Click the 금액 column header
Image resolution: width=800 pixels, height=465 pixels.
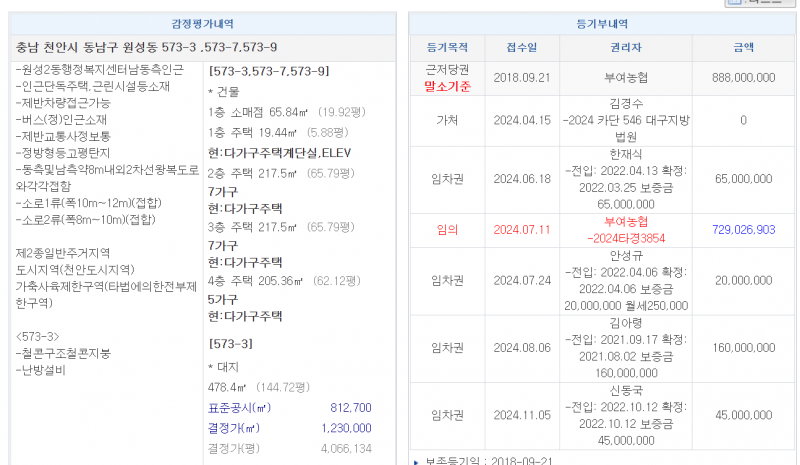(x=743, y=47)
